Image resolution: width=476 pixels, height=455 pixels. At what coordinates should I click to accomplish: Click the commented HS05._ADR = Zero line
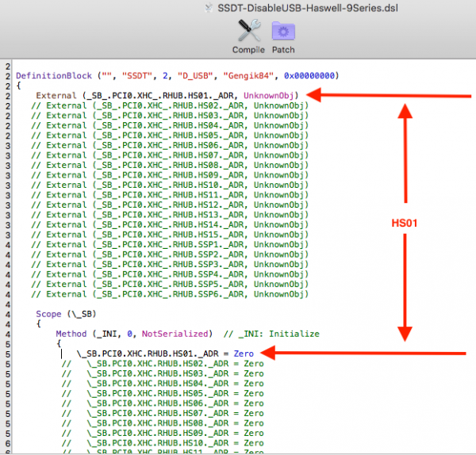coord(163,393)
